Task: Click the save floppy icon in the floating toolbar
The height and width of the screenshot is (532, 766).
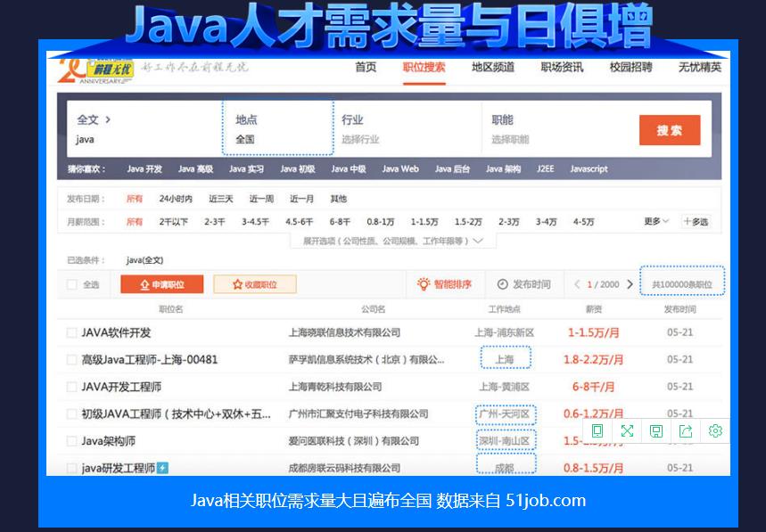Action: point(656,430)
